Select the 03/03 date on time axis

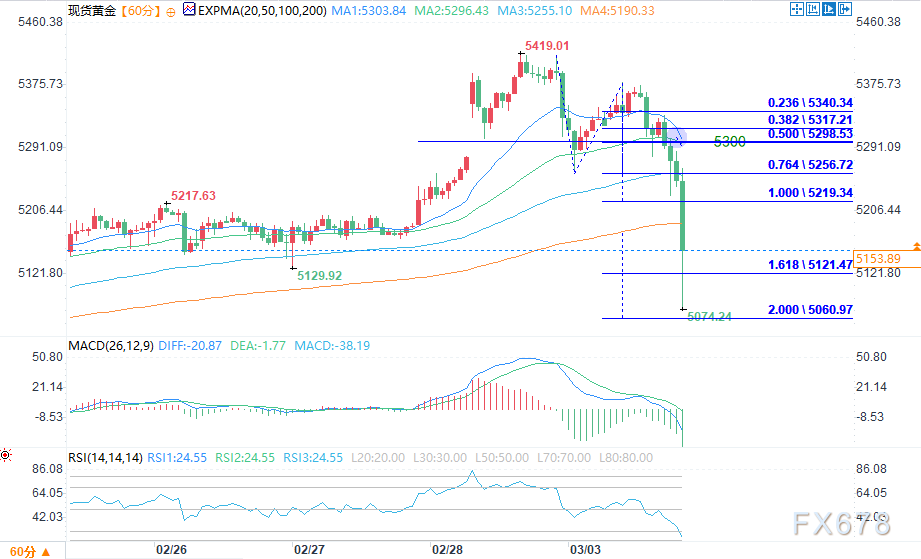584,550
